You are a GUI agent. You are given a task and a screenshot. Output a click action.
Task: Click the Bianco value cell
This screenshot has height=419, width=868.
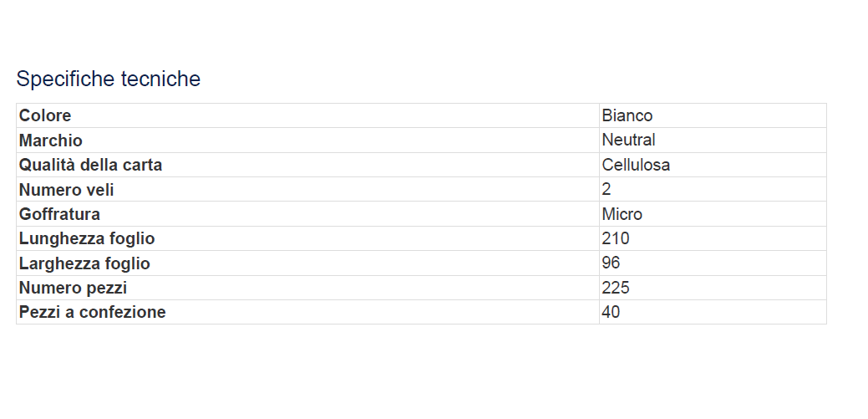(x=627, y=115)
